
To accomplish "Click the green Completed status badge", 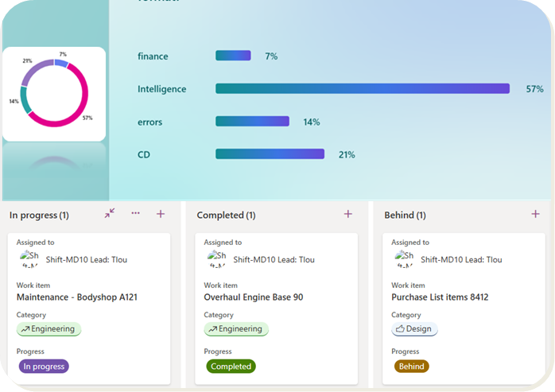I will 231,367.
